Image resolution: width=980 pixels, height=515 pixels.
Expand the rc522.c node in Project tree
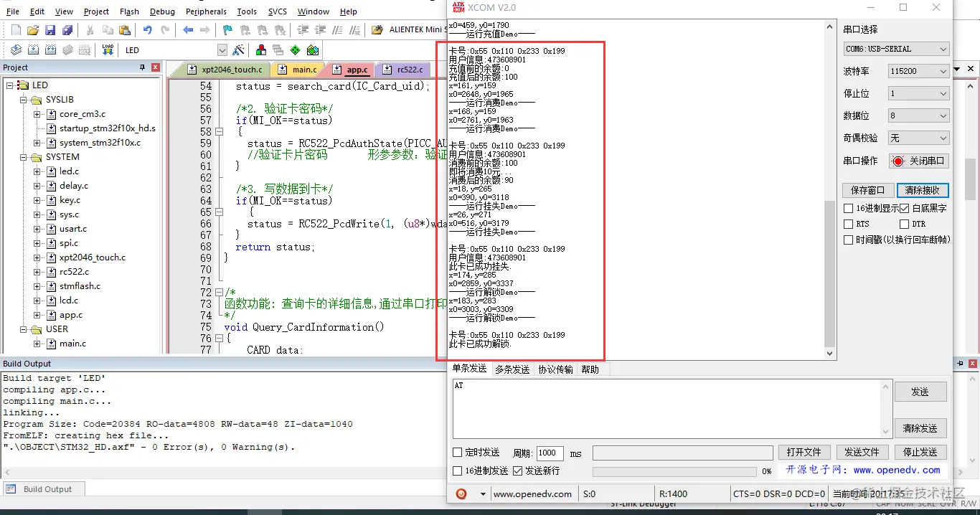37,272
